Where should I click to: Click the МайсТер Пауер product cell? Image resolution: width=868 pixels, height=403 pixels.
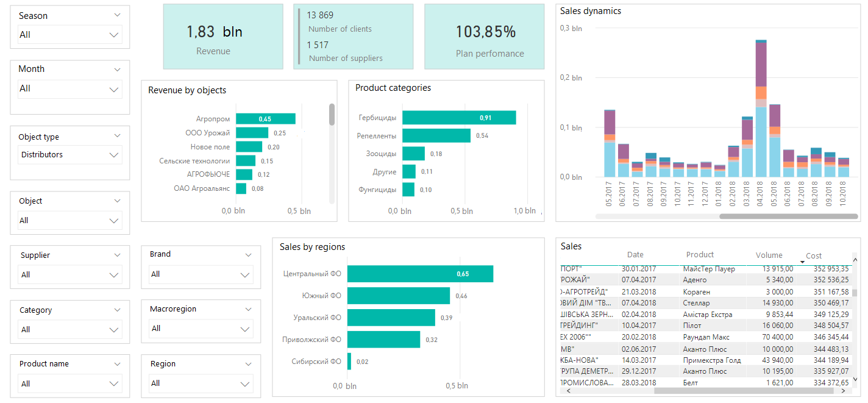tap(709, 269)
